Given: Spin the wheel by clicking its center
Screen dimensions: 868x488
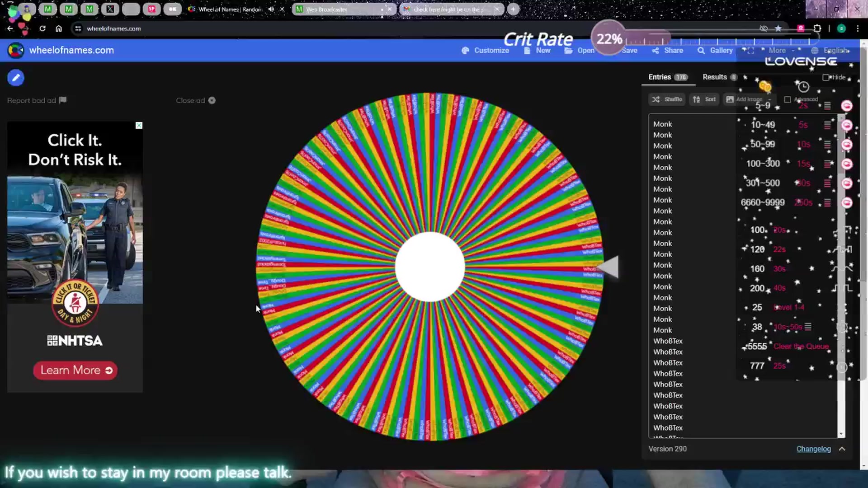Looking at the screenshot, I should pos(430,267).
